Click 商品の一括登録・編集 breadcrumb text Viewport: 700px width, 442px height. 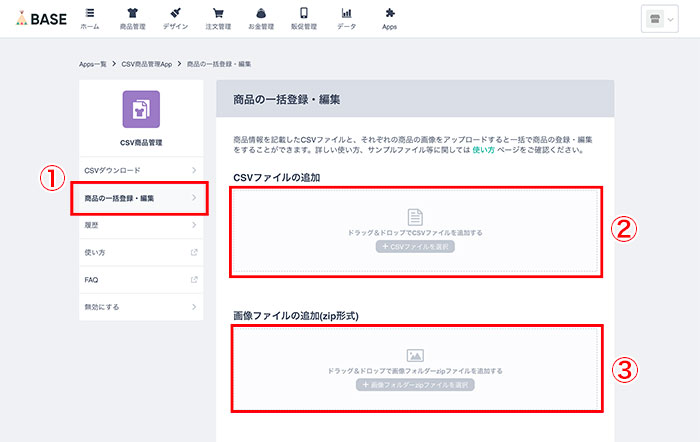(219, 64)
